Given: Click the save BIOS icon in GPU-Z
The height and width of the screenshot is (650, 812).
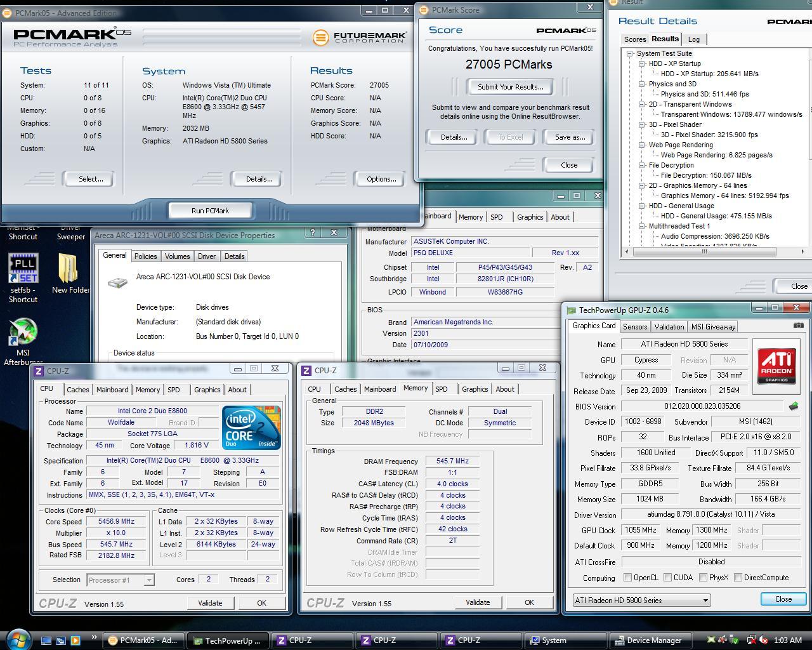Looking at the screenshot, I should tap(793, 406).
